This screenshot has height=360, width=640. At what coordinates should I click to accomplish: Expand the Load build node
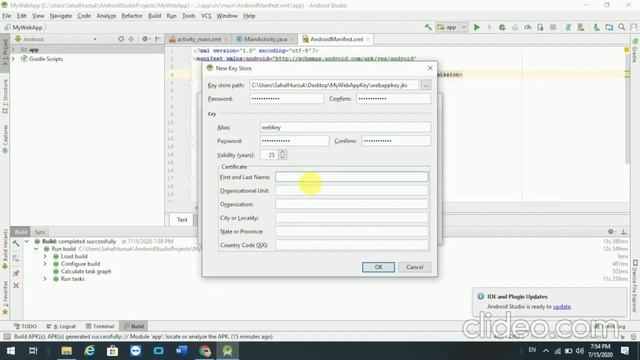pyautogui.click(x=45, y=256)
